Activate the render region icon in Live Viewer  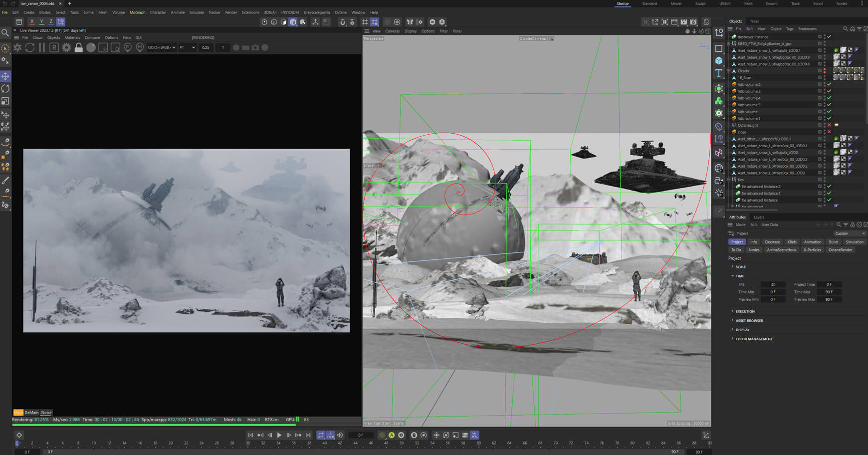(x=103, y=47)
